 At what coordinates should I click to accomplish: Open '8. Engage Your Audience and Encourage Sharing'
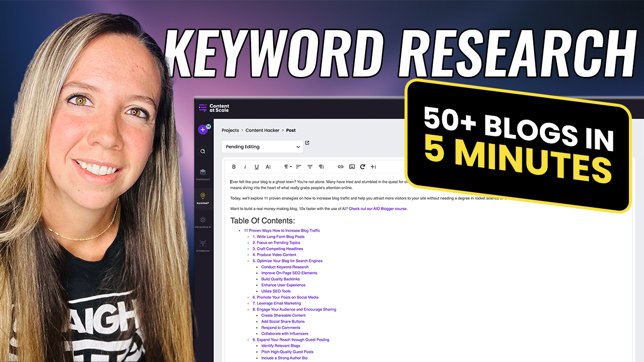(294, 310)
